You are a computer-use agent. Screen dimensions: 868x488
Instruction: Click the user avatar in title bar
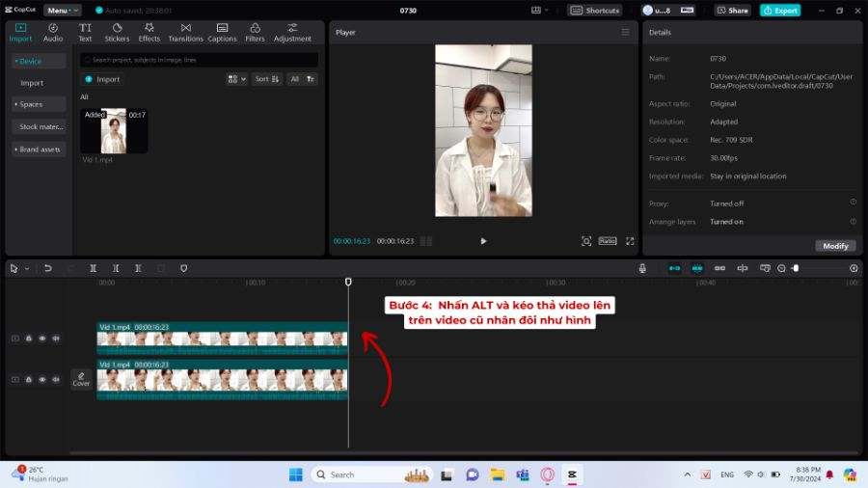(648, 10)
